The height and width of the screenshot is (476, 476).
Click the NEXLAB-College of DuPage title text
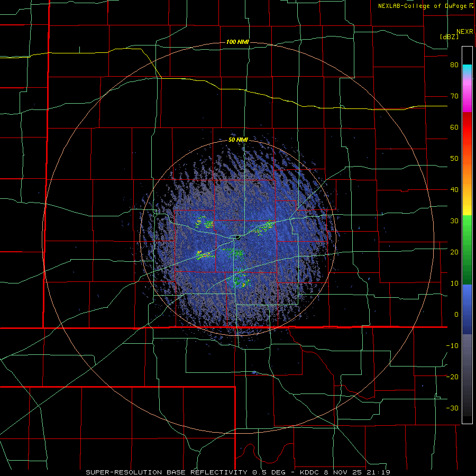click(422, 6)
